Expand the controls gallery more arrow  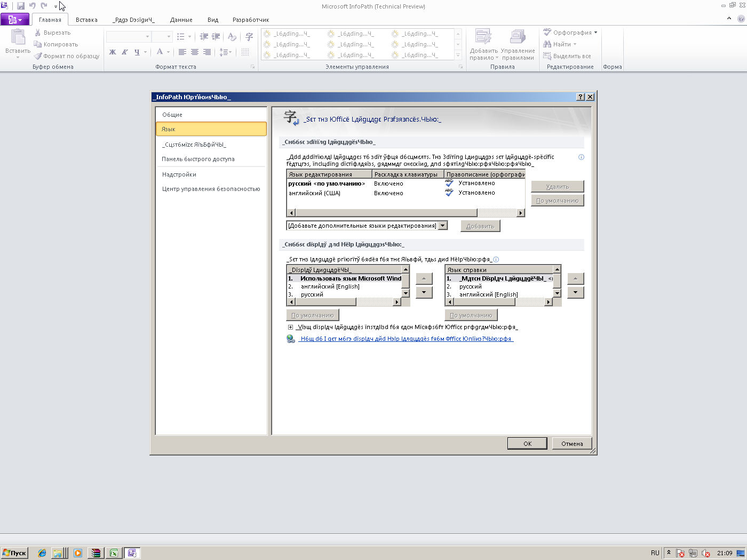[458, 55]
